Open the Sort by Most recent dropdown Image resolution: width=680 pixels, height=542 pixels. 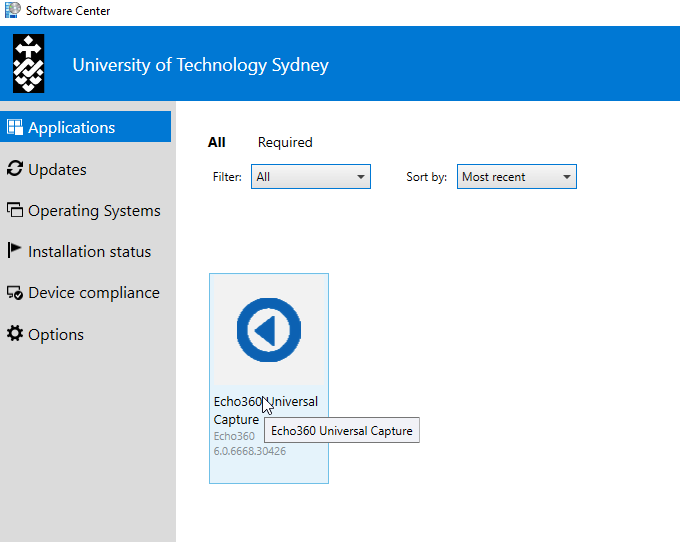point(517,176)
